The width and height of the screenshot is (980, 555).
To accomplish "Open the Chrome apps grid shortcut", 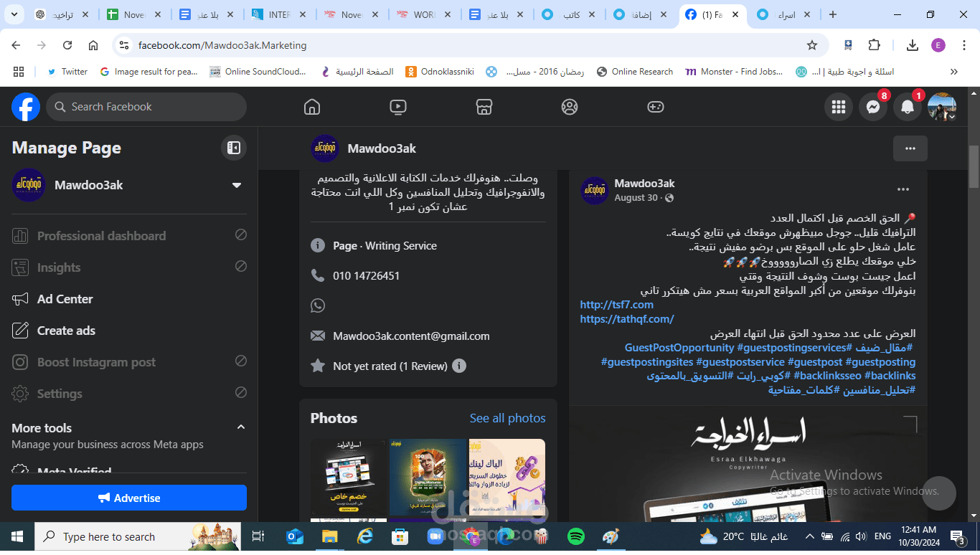I will (19, 72).
